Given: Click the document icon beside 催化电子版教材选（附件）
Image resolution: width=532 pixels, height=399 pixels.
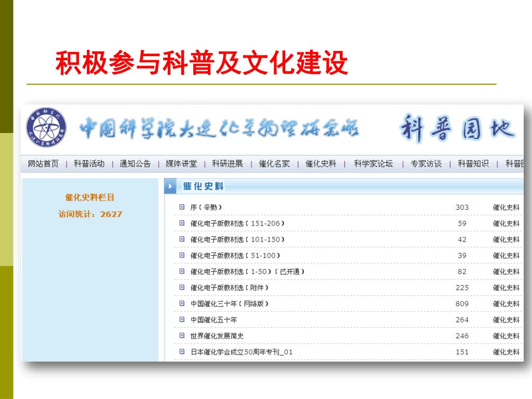Looking at the screenshot, I should coord(182,287).
